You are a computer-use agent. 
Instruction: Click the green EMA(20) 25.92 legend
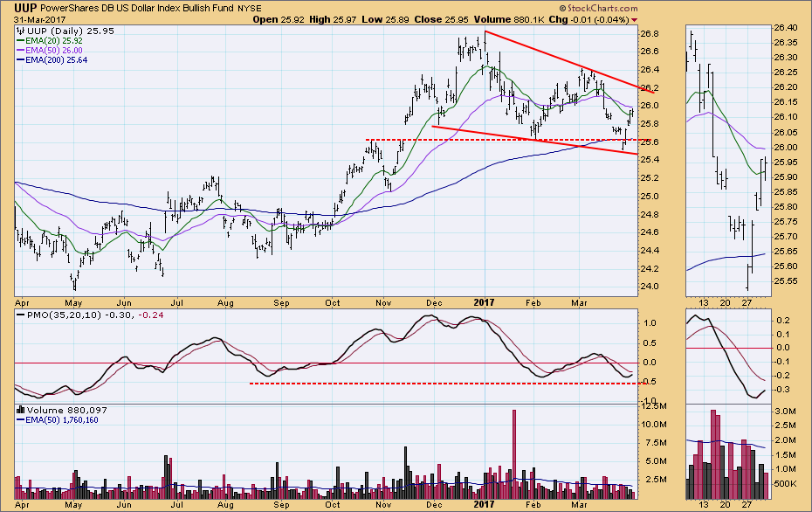click(x=50, y=40)
